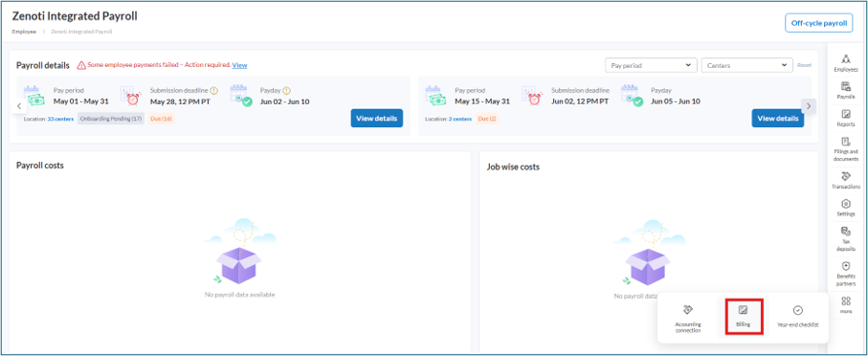
Task: Click the alarm clock icon for May 28 deadline
Action: tap(131, 97)
